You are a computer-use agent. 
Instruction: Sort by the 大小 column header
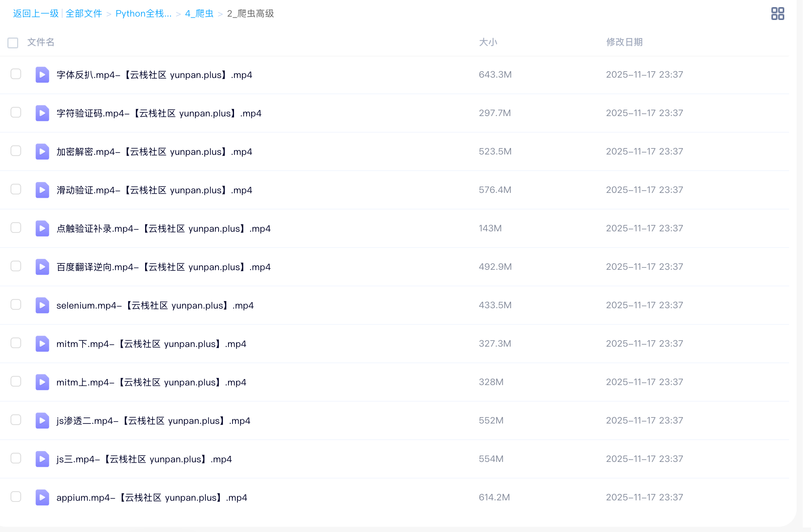point(488,42)
